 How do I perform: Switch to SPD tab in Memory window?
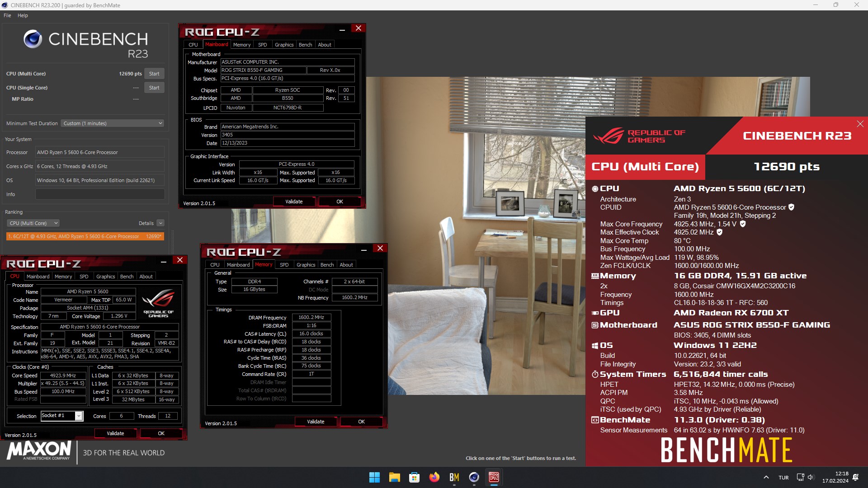(x=284, y=265)
